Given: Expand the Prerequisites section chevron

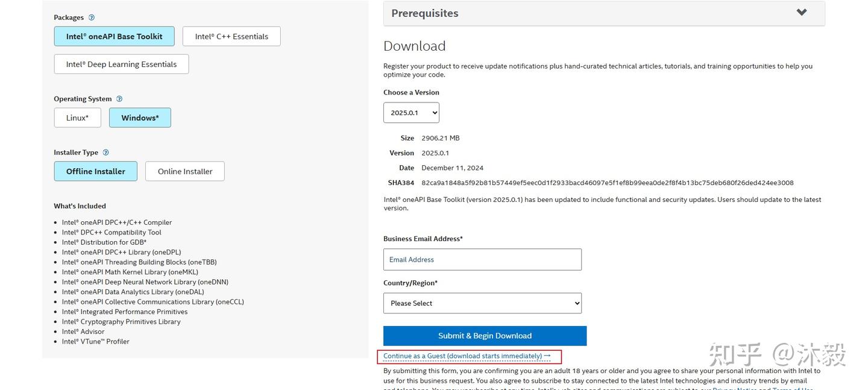Looking at the screenshot, I should 801,13.
